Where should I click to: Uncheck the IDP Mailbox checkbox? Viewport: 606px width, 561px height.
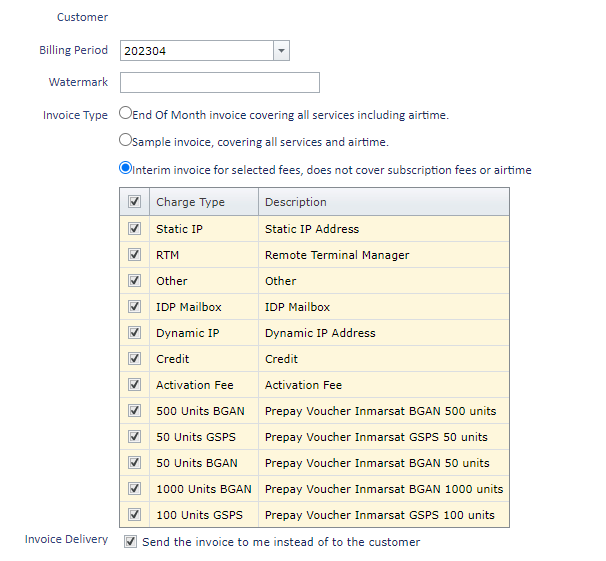click(x=134, y=307)
